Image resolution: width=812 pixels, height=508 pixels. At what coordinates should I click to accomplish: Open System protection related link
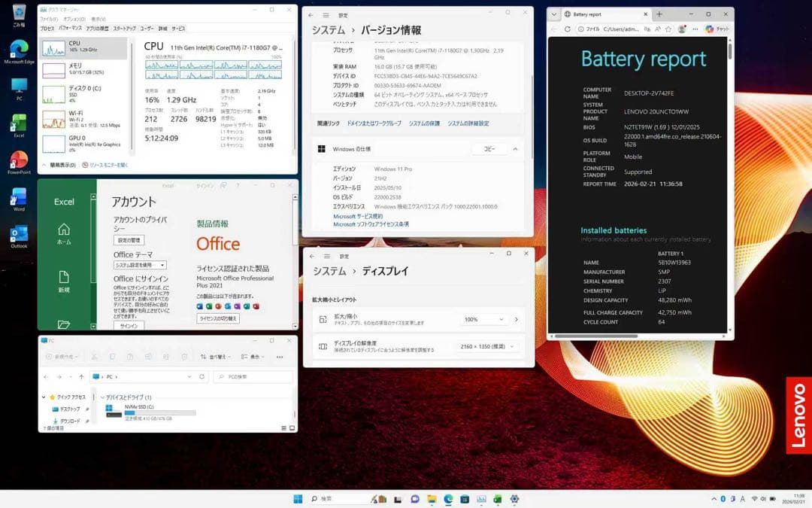(x=424, y=123)
